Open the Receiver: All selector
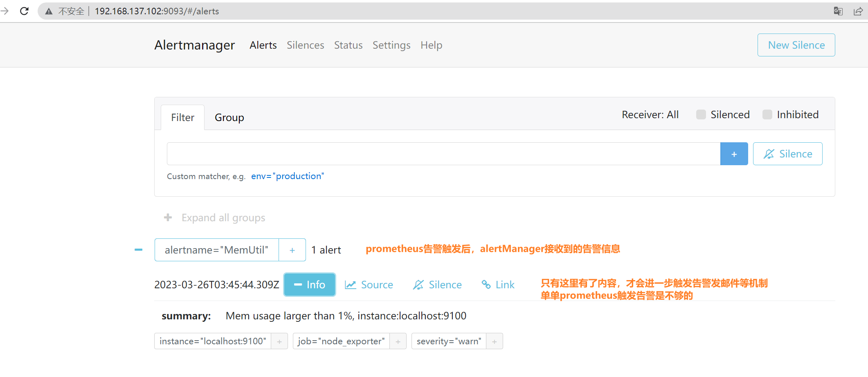Image resolution: width=868 pixels, height=377 pixels. click(650, 114)
